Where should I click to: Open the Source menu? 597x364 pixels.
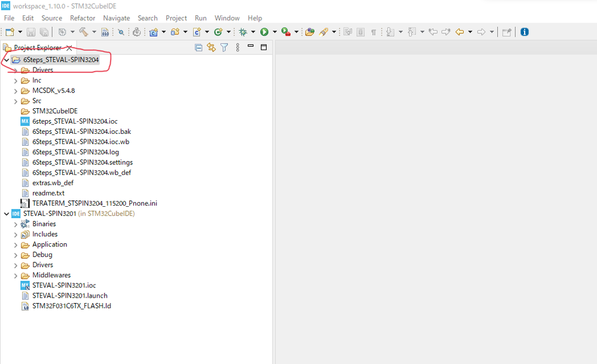(x=52, y=18)
